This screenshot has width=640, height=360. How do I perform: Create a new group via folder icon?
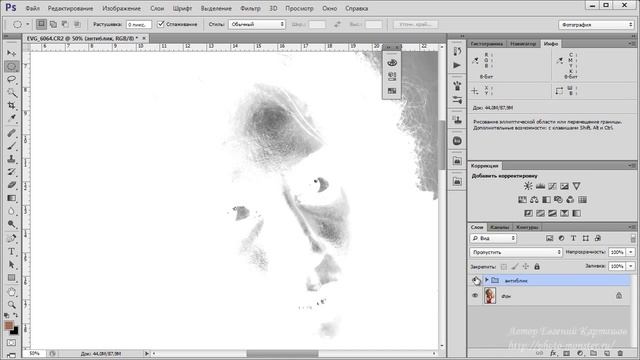pyautogui.click(x=593, y=353)
